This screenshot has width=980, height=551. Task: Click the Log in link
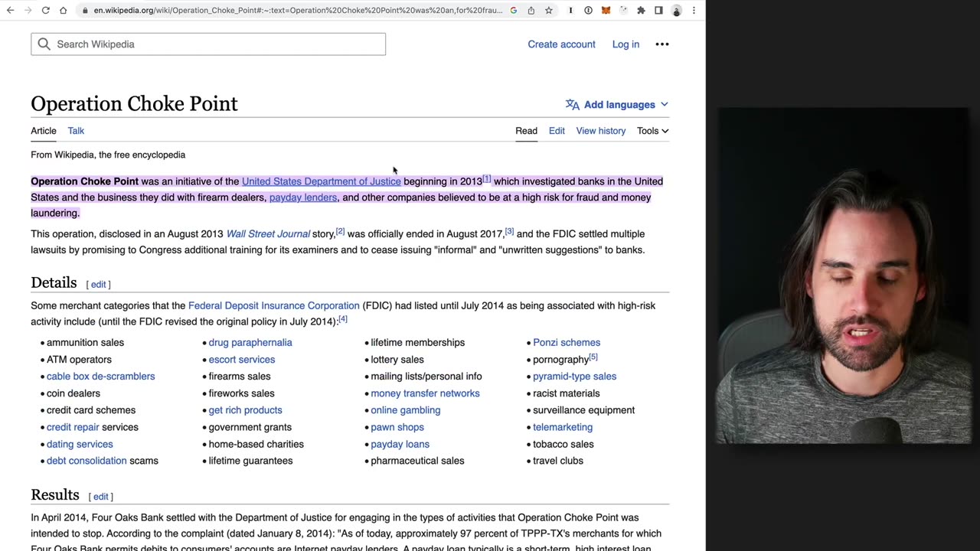626,44
